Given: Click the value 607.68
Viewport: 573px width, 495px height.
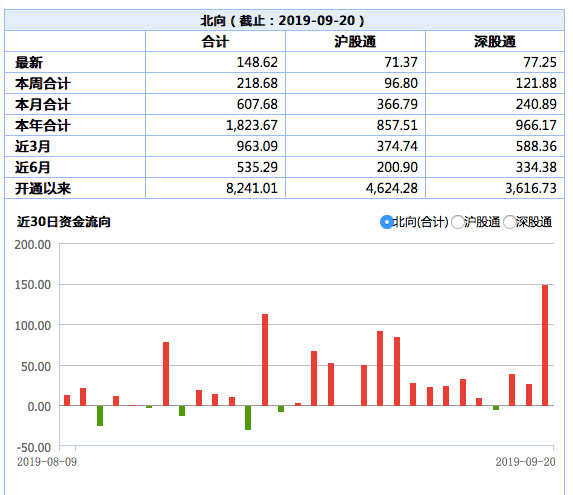Looking at the screenshot, I should click(x=257, y=104).
